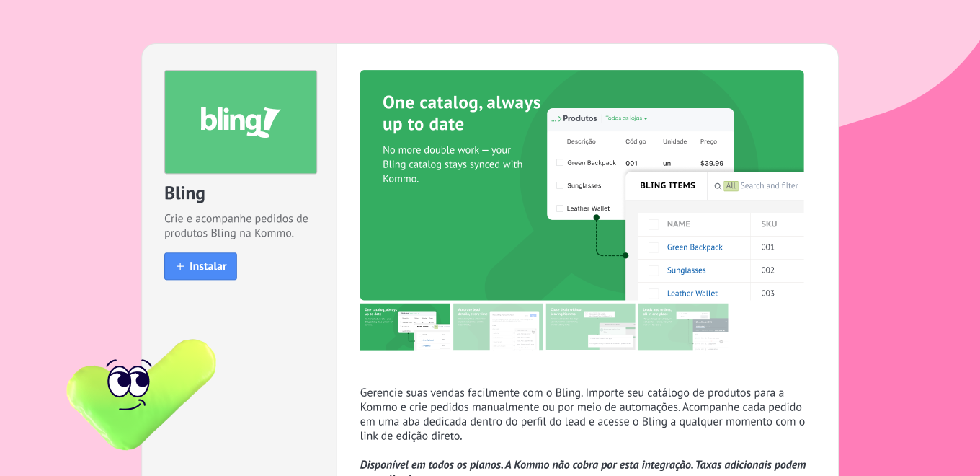Select the BLING ITEMS tab
The height and width of the screenshot is (476, 980).
(x=667, y=185)
